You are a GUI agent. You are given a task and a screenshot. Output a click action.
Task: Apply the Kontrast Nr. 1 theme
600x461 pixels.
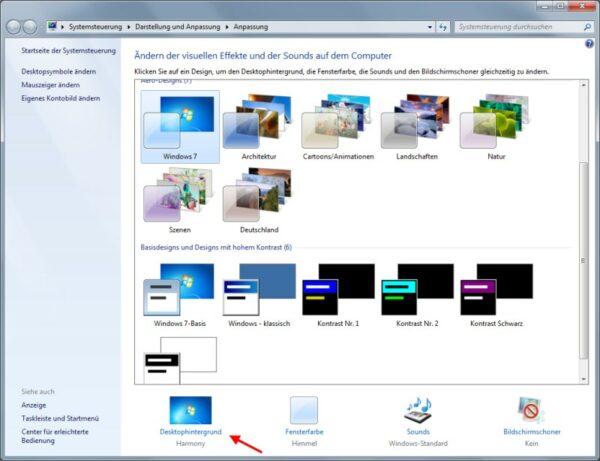pos(338,295)
